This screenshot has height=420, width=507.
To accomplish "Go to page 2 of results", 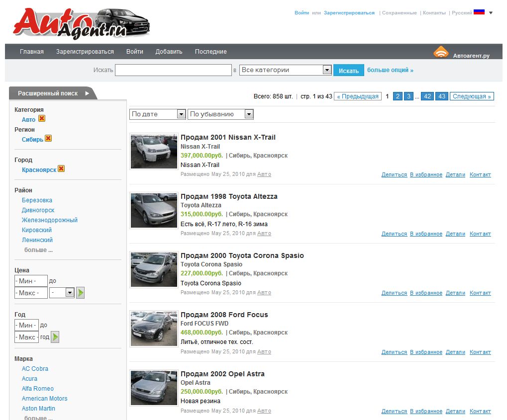I will pos(398,96).
